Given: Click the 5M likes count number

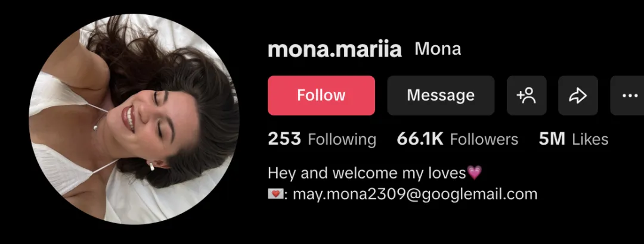Looking at the screenshot, I should (x=552, y=139).
